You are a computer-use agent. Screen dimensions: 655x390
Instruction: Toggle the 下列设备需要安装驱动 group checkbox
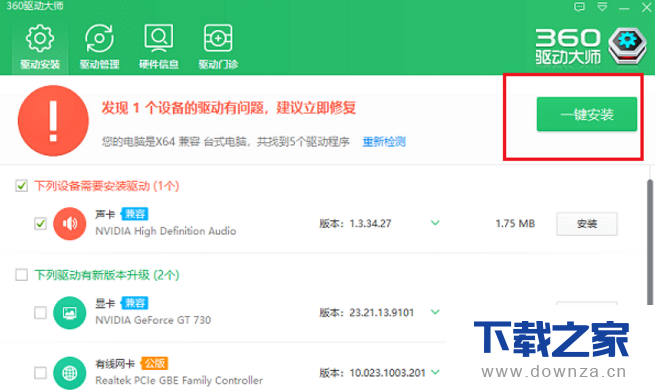pos(21,185)
